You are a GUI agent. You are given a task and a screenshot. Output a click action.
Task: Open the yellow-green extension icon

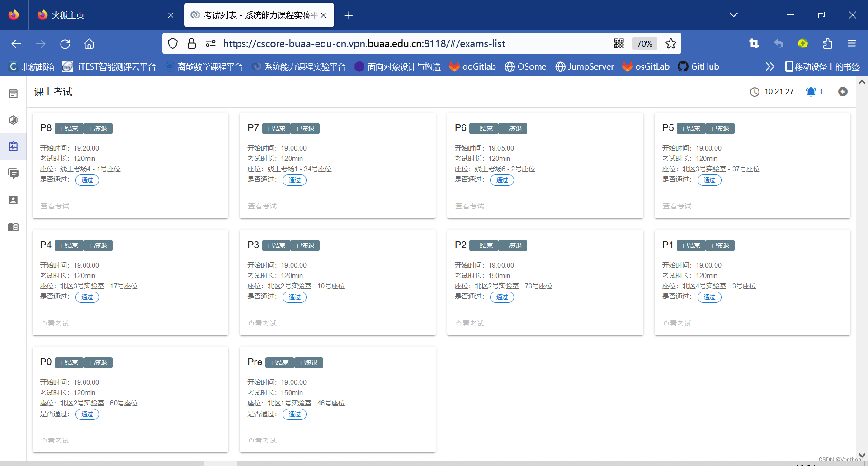click(x=803, y=43)
